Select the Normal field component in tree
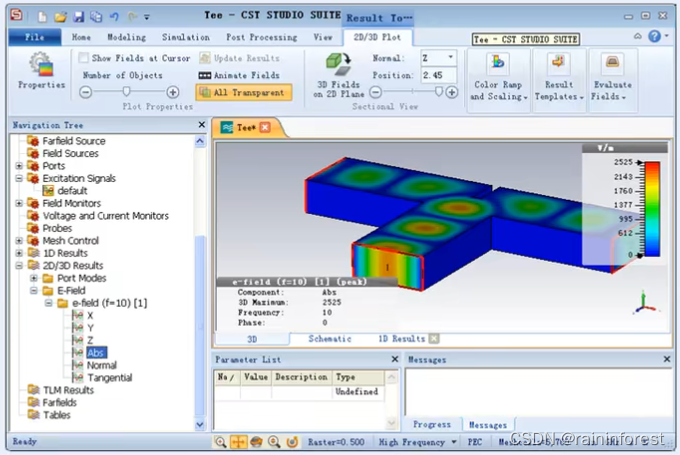Viewport: 680px width, 455px height. 101,365
